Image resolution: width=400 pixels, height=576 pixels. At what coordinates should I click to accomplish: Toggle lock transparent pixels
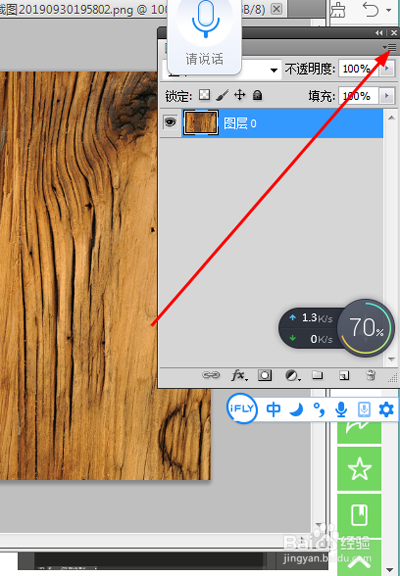204,95
